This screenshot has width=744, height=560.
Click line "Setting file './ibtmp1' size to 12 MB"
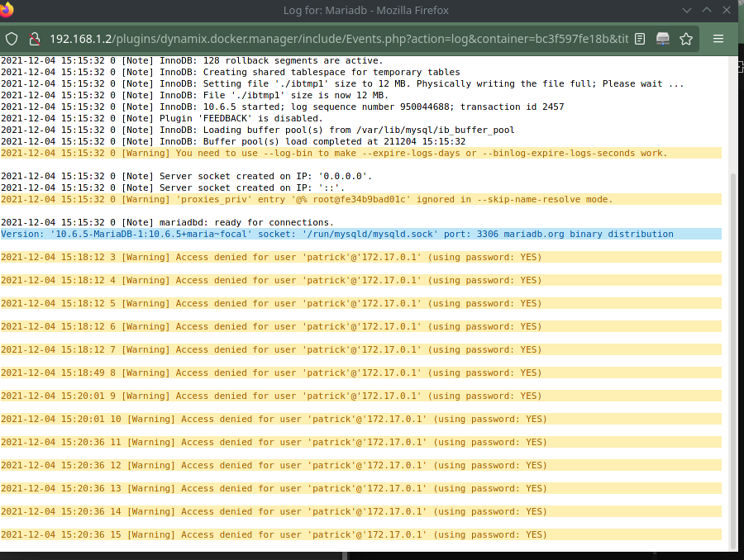tap(342, 84)
